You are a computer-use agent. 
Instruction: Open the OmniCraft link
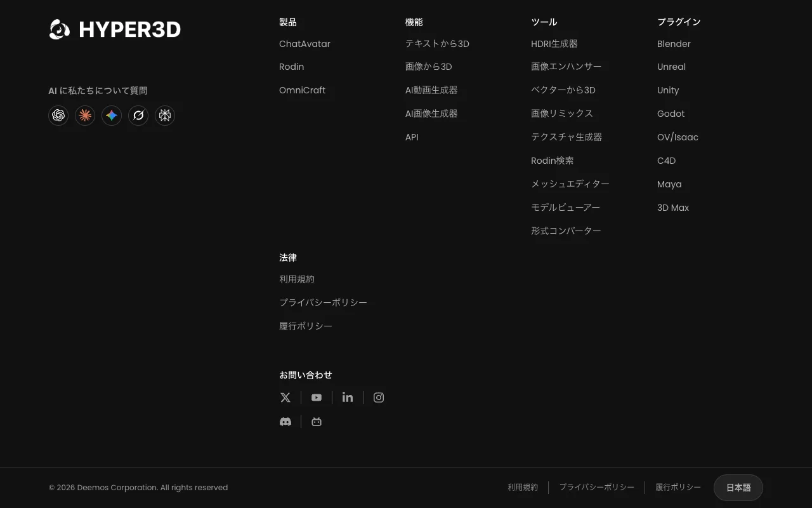pyautogui.click(x=302, y=90)
